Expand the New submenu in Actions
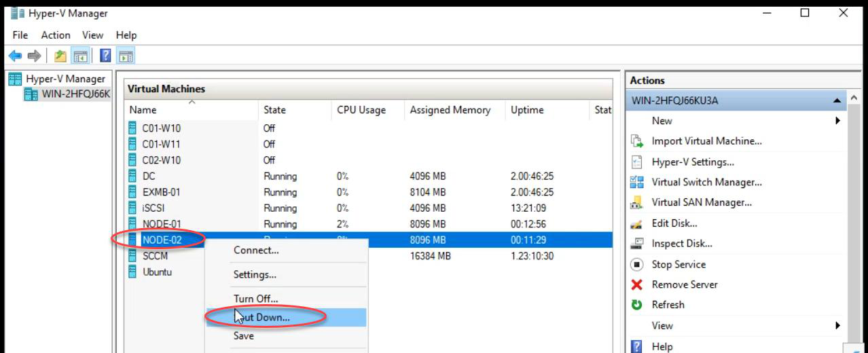The height and width of the screenshot is (353, 868). coord(837,121)
